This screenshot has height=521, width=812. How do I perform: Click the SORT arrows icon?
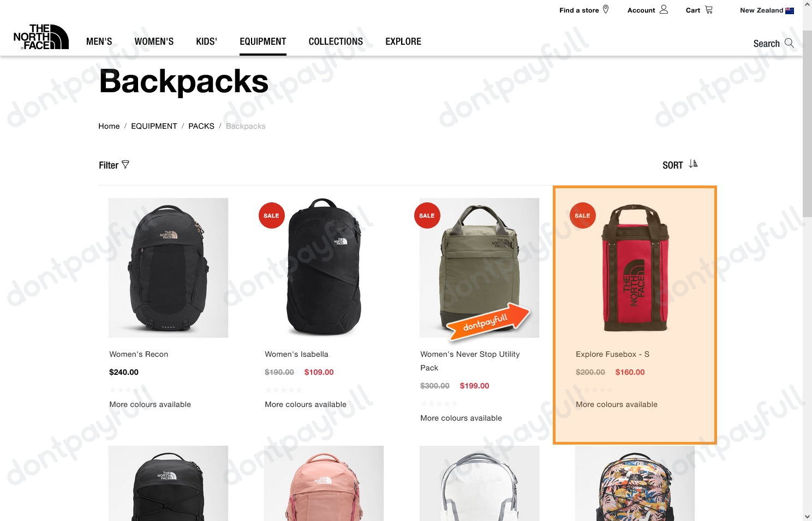(x=694, y=164)
